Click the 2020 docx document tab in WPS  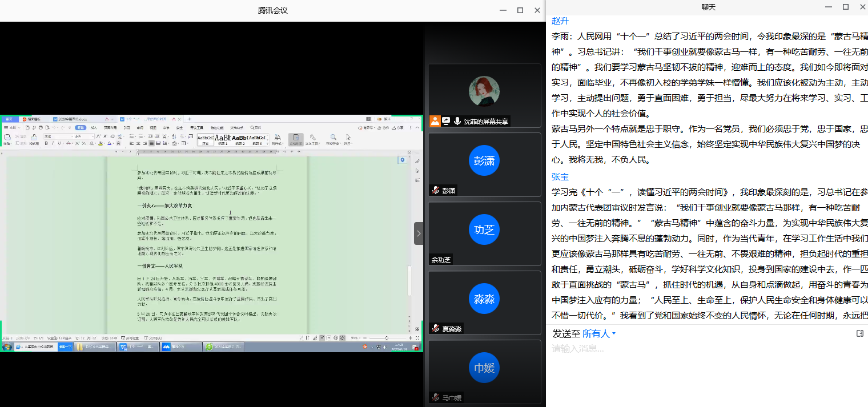(x=71, y=119)
